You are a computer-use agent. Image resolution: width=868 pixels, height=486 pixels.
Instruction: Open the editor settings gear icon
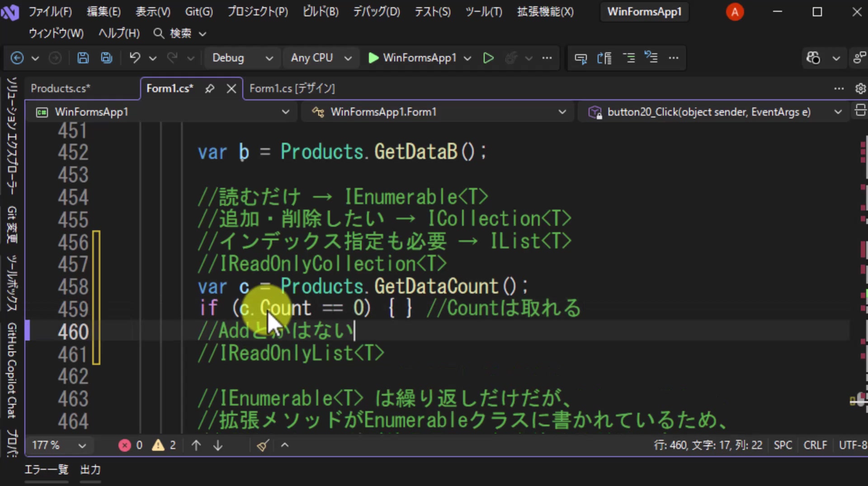tap(860, 89)
